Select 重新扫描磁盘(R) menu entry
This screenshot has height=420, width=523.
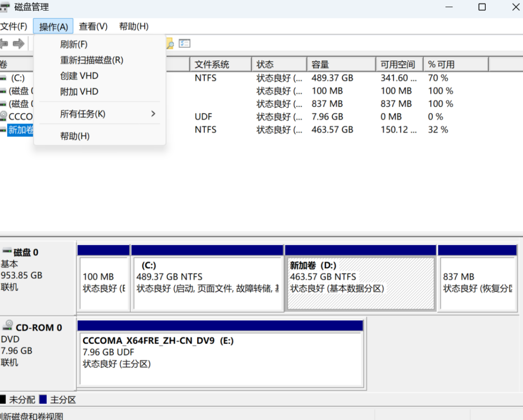coord(91,60)
